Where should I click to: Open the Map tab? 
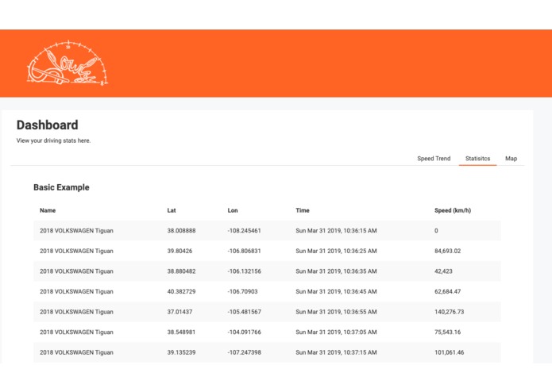tap(511, 159)
